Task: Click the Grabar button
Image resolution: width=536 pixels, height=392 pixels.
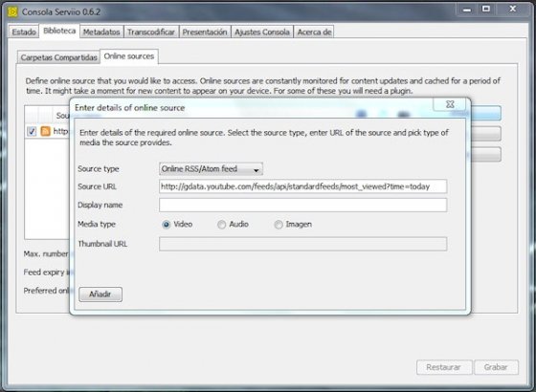Action: [x=496, y=367]
